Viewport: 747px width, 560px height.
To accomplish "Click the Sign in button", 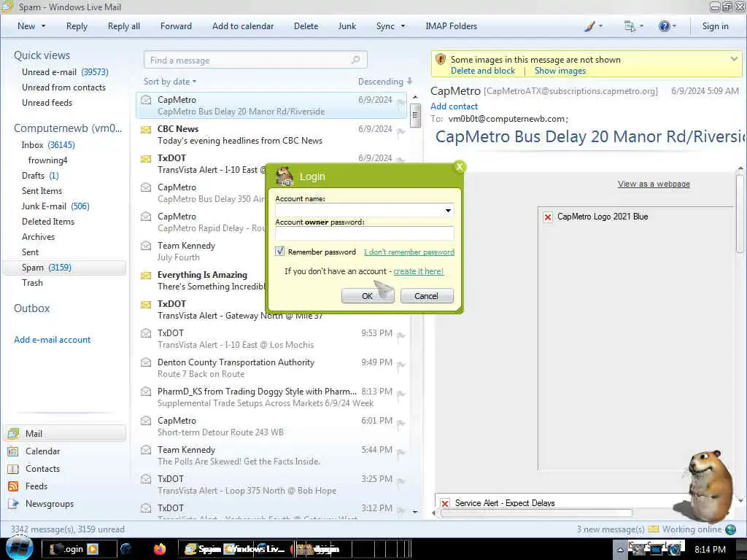I will (x=715, y=26).
